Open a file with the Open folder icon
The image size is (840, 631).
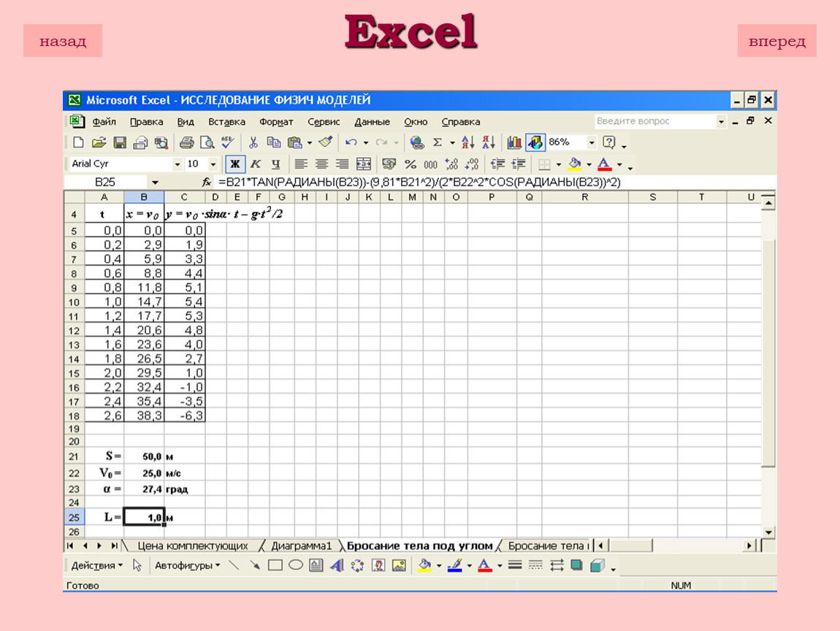pyautogui.click(x=99, y=142)
